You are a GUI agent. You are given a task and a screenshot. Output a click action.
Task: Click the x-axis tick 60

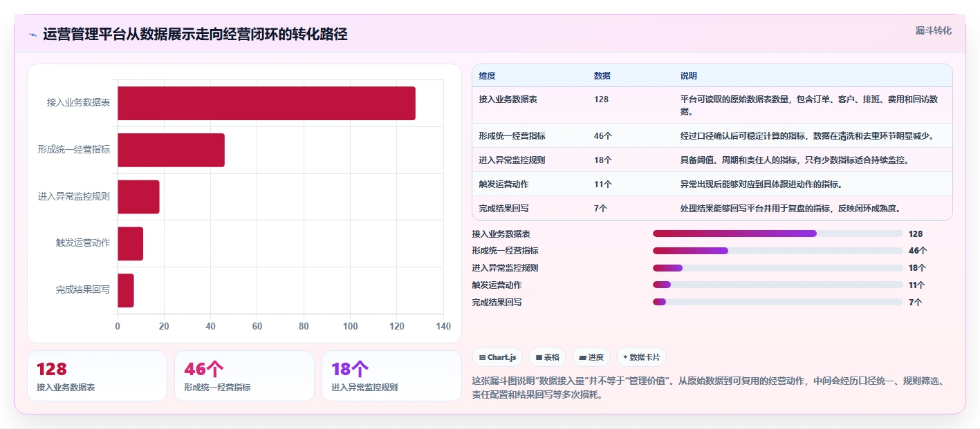(x=257, y=326)
